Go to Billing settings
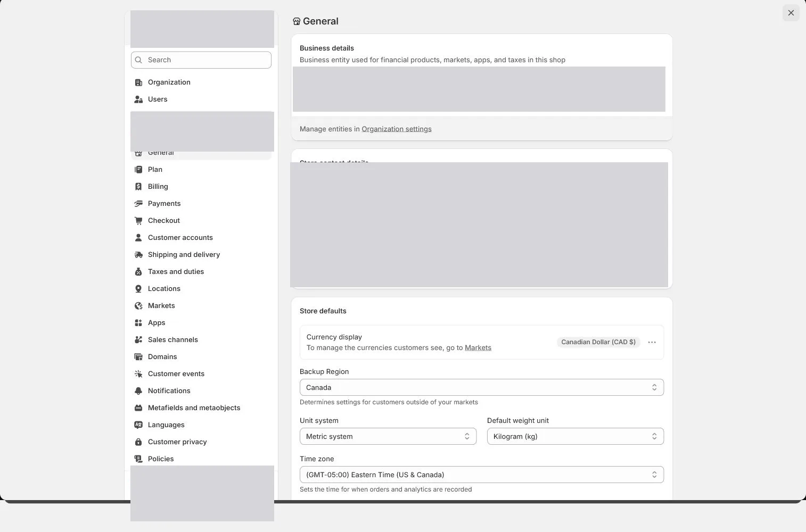 coord(201,187)
